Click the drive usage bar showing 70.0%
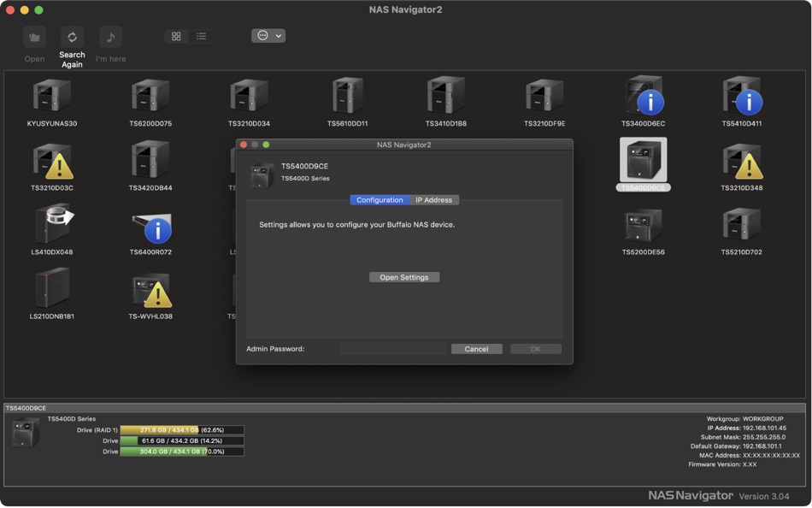812x508 pixels. pyautogui.click(x=182, y=452)
